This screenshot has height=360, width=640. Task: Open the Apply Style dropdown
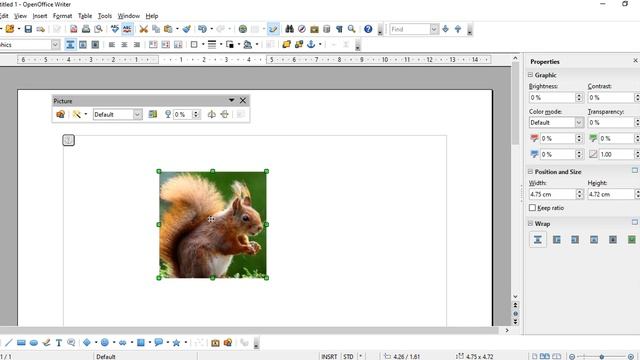(x=56, y=44)
